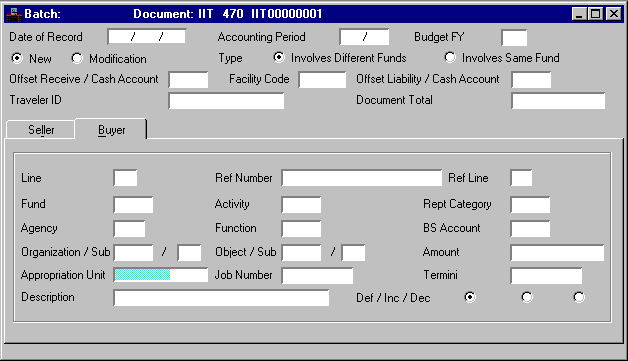This screenshot has height=361, width=628.
Task: Click the highlighted Appropriation Unit field
Action: click(161, 275)
